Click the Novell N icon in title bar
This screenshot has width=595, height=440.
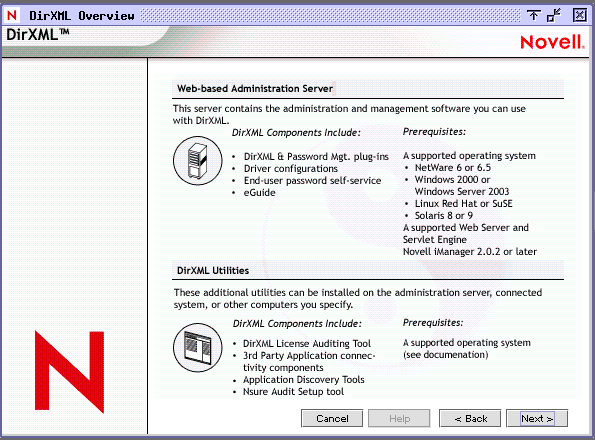12,15
